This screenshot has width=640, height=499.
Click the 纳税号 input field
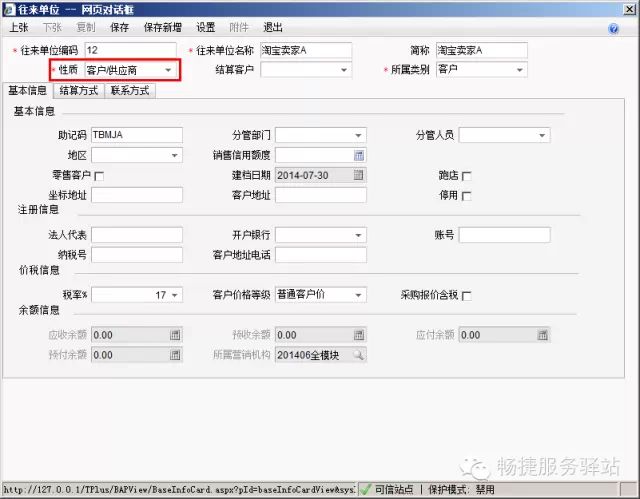(137, 255)
